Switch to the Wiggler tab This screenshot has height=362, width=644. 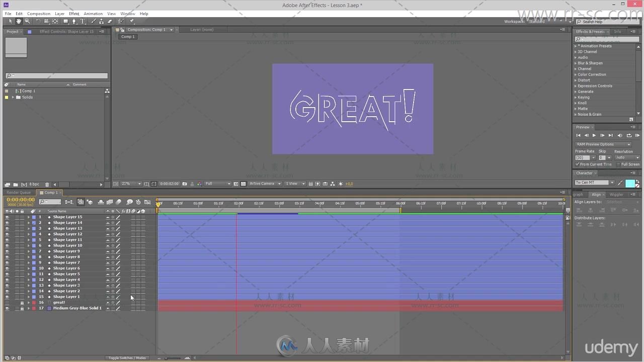(616, 195)
